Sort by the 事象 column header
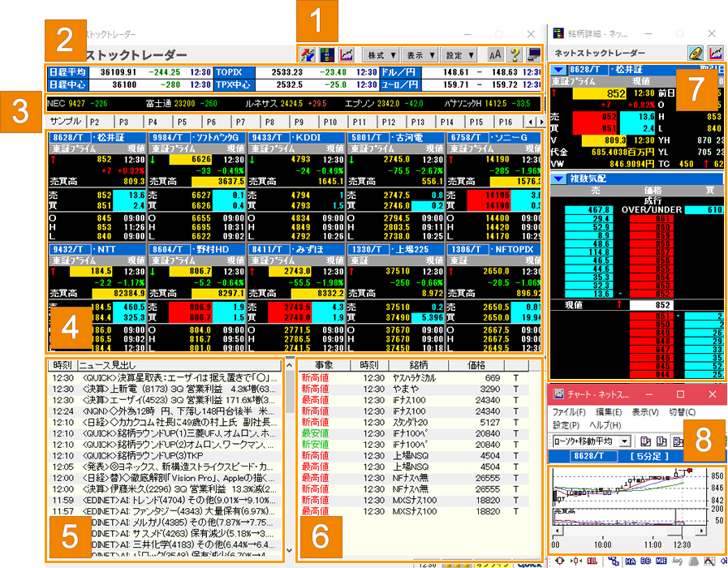The height and width of the screenshot is (568, 728). pyautogui.click(x=324, y=365)
